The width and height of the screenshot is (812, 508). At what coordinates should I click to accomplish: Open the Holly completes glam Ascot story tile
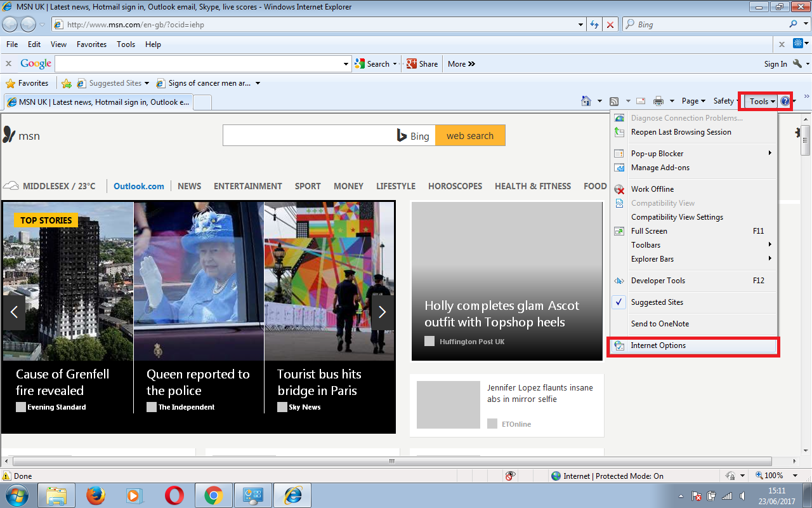[x=507, y=281]
